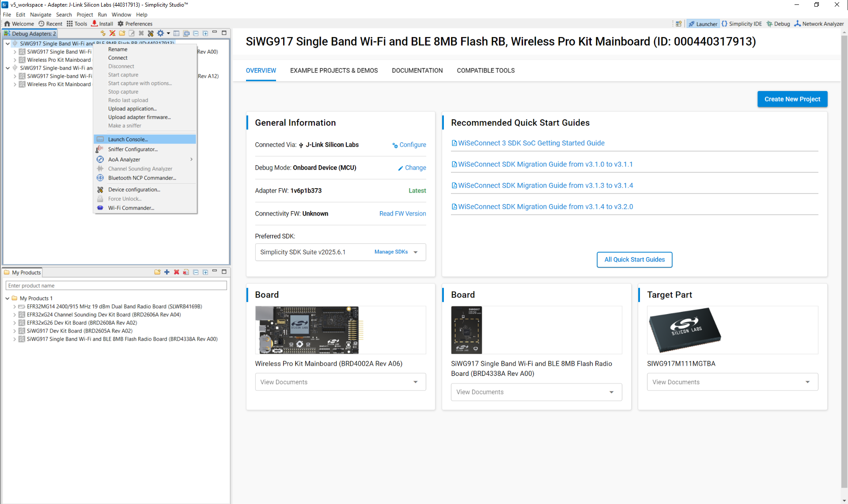Click Device configuration wrench icon in Debug Adapters toolbar
Viewport: 848px width, 504px height.
[151, 33]
